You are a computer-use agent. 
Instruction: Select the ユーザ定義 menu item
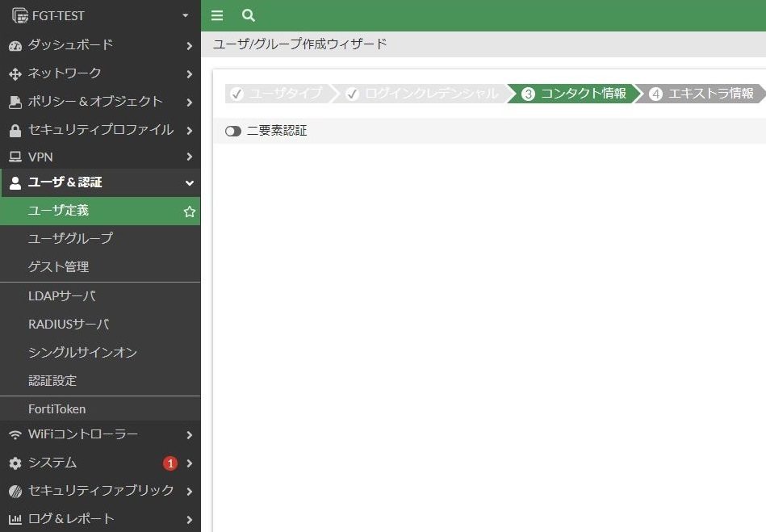click(x=100, y=211)
